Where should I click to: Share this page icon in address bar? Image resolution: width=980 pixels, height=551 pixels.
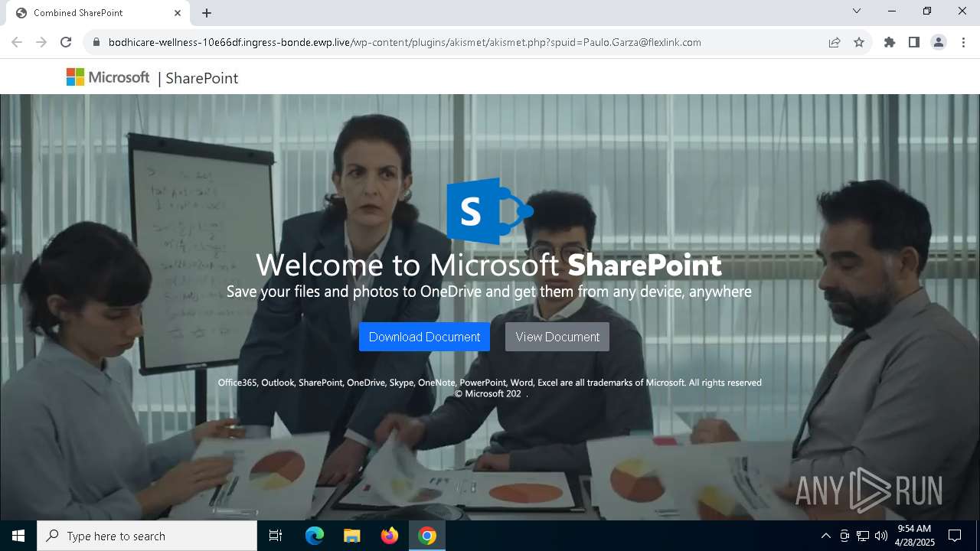(835, 42)
